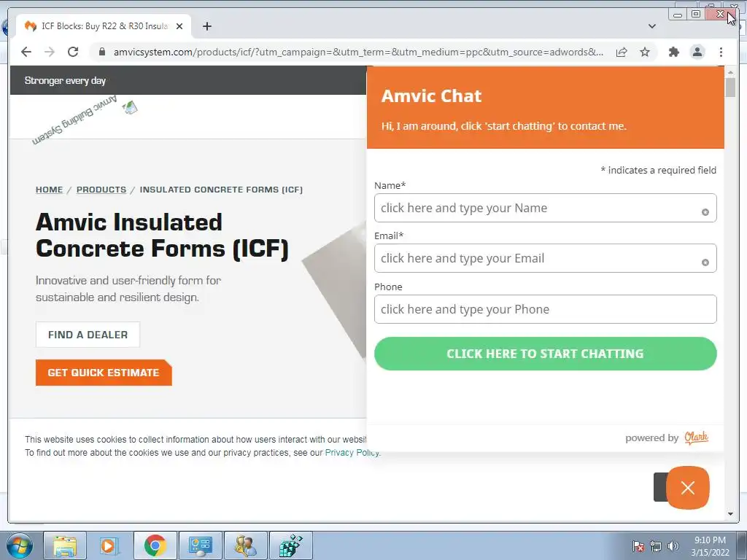Close the chat with the orange X button
Image resolution: width=747 pixels, height=560 pixels.
(687, 488)
